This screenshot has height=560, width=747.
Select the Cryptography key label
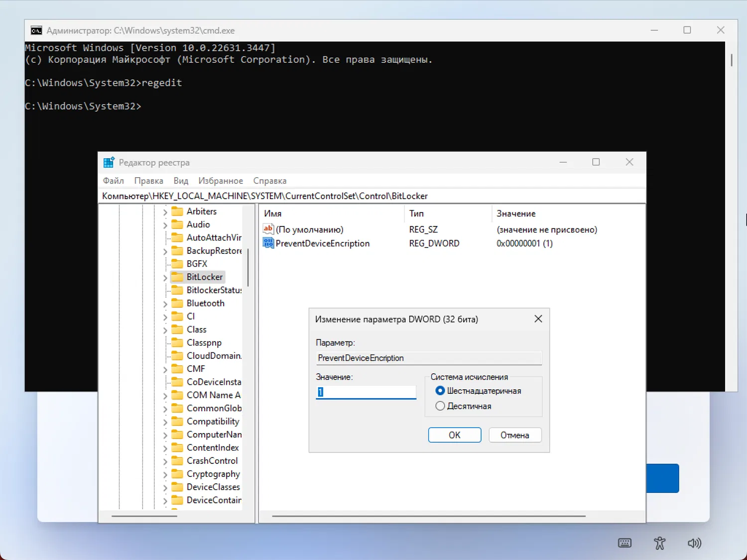[213, 474]
